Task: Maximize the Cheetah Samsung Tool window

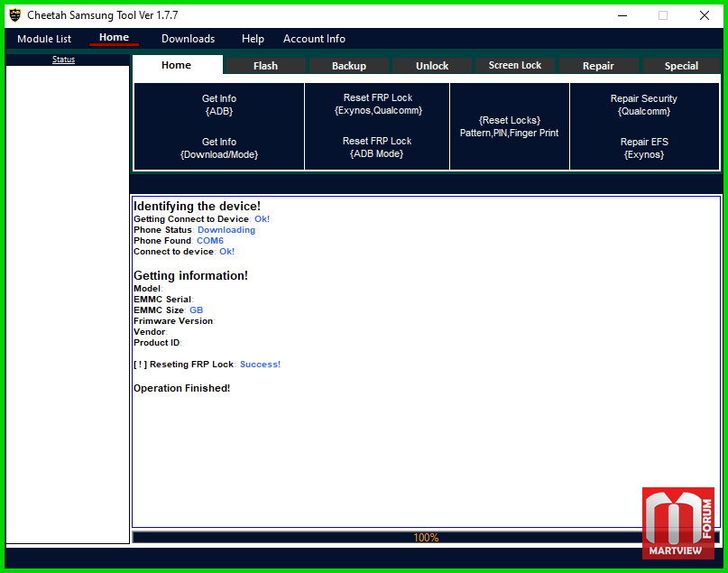Action: pyautogui.click(x=663, y=15)
